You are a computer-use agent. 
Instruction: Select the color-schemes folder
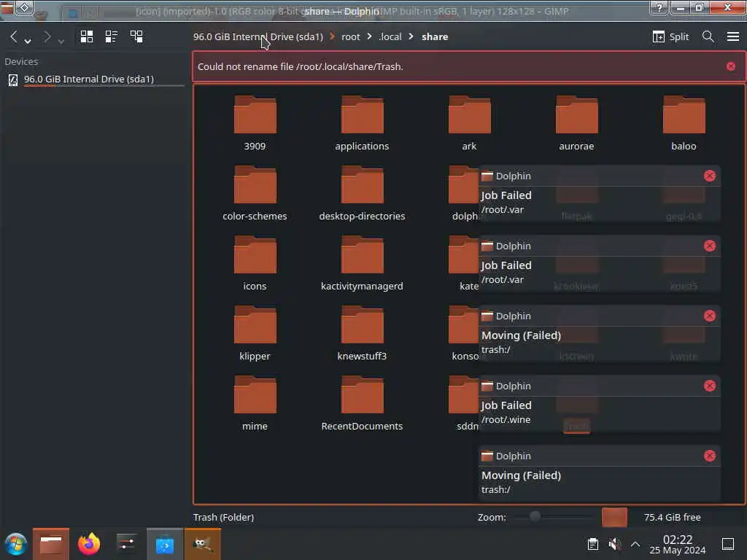pos(255,193)
